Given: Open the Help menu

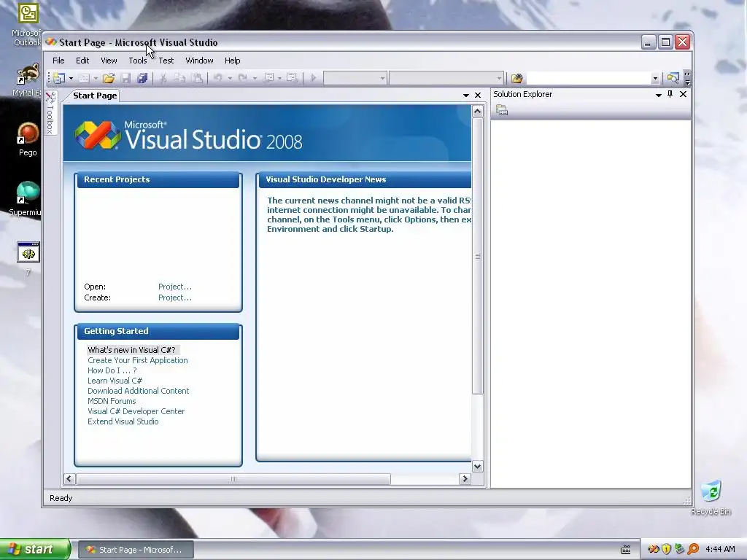Looking at the screenshot, I should click(x=233, y=61).
